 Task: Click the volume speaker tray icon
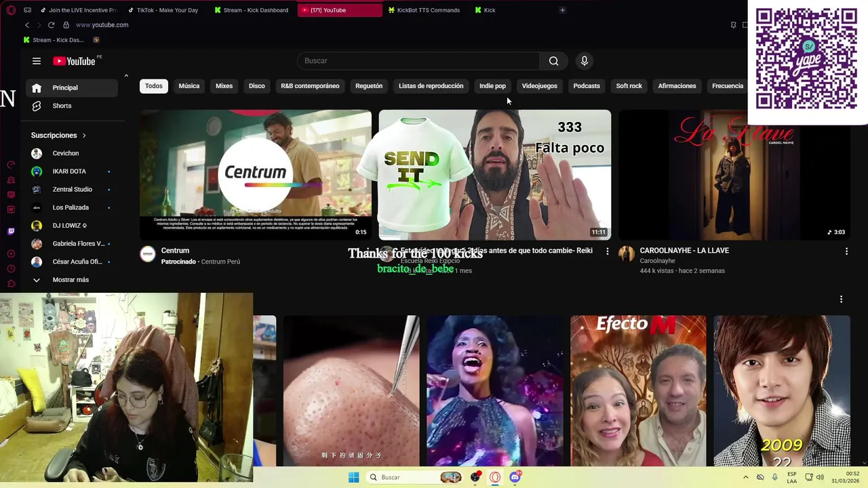point(820,477)
